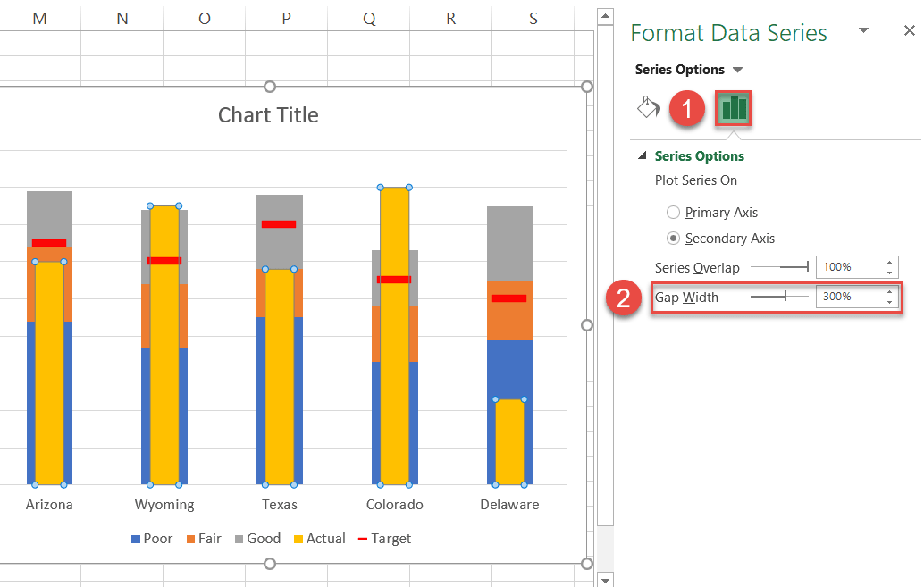Open the task pane options dropdown arrow
924x587 pixels.
(x=863, y=30)
